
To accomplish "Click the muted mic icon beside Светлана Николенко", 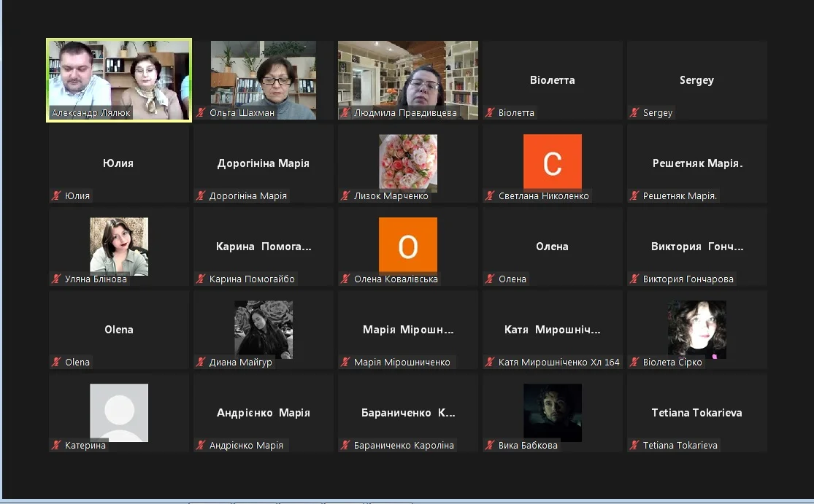I will 490,196.
